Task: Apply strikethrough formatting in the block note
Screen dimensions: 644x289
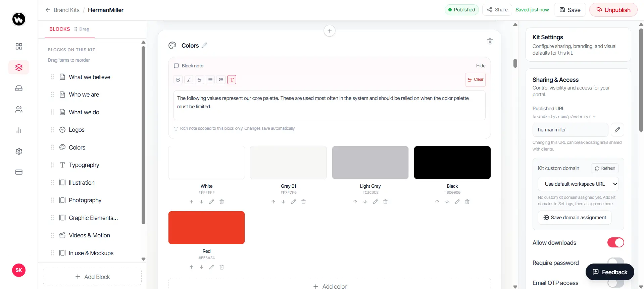Action: 199,80
